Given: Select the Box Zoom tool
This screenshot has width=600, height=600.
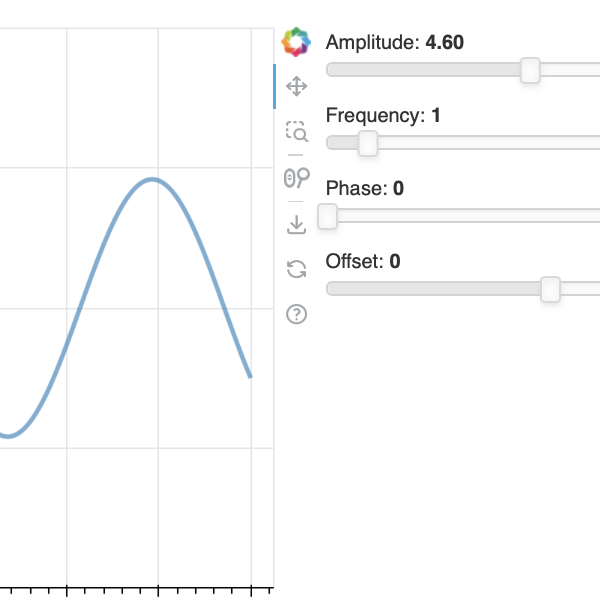Looking at the screenshot, I should 296,131.
